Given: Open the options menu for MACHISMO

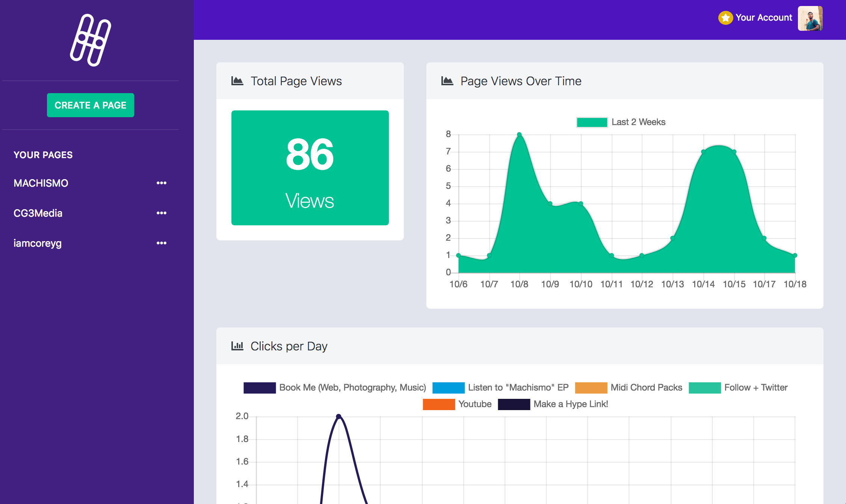Looking at the screenshot, I should pyautogui.click(x=162, y=183).
